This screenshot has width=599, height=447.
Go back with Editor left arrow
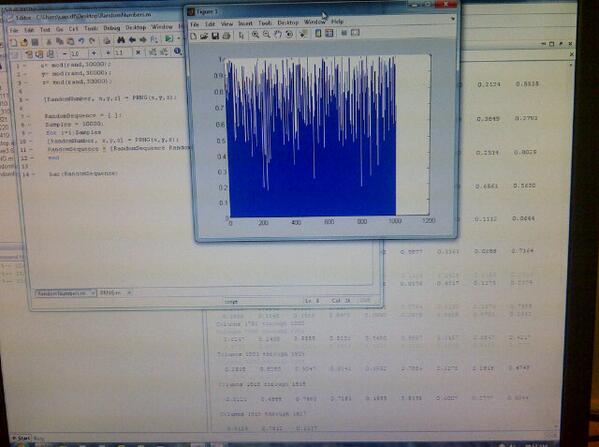(x=132, y=40)
